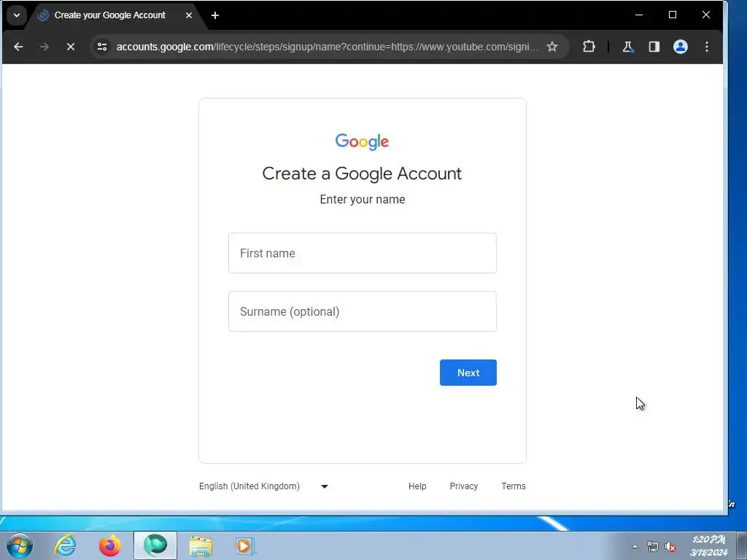Image resolution: width=747 pixels, height=560 pixels.
Task: Focus the Surname (optional) field
Action: 363,311
